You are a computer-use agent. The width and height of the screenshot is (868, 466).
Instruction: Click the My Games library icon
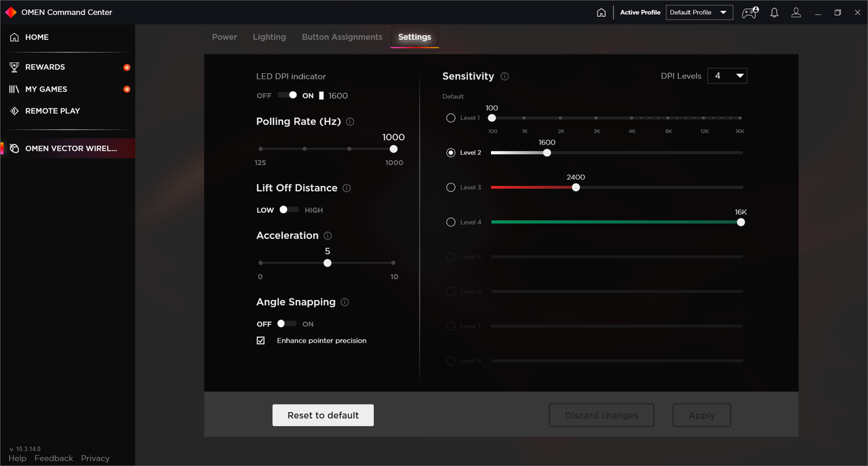pyautogui.click(x=14, y=89)
